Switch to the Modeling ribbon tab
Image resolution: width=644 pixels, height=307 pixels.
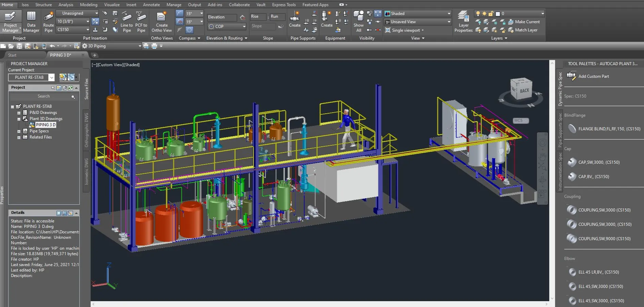click(x=89, y=5)
